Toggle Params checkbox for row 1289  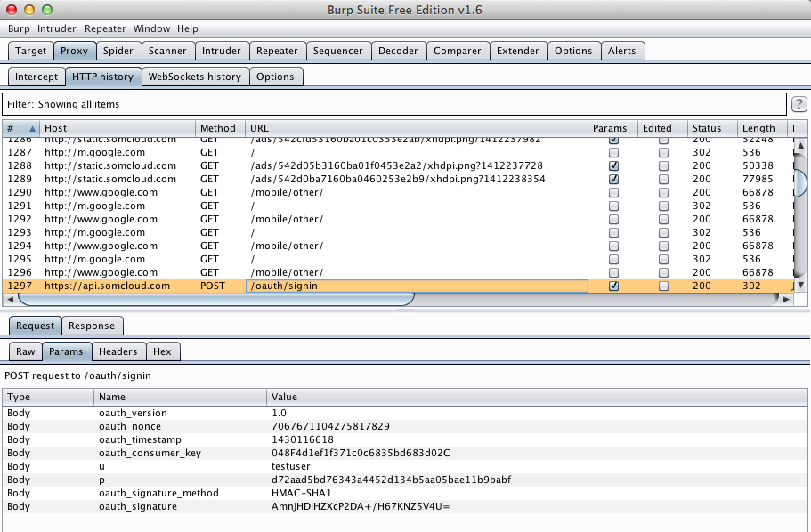coord(612,179)
